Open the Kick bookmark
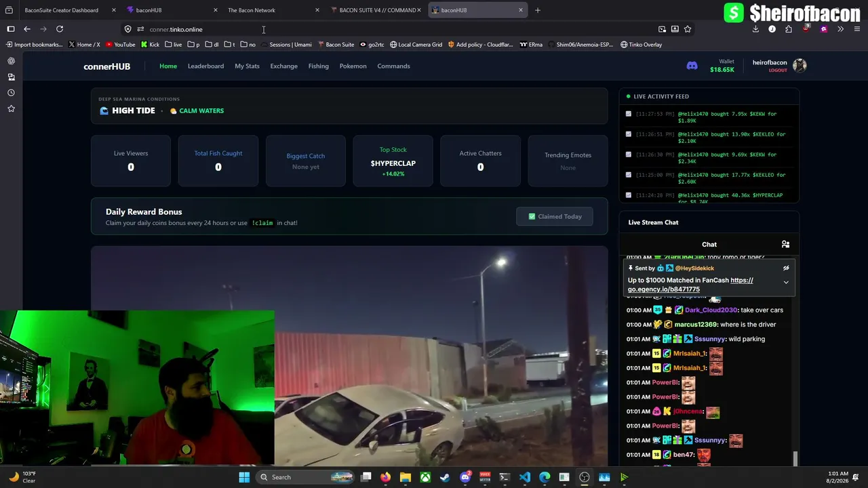Screen dimensions: 868x488 click(150, 45)
